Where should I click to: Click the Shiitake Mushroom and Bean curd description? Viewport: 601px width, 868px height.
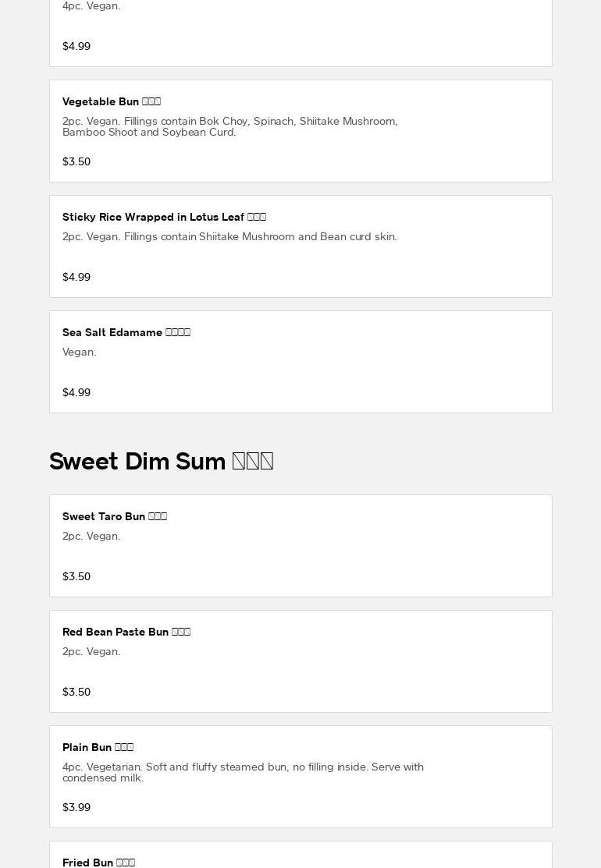[229, 236]
